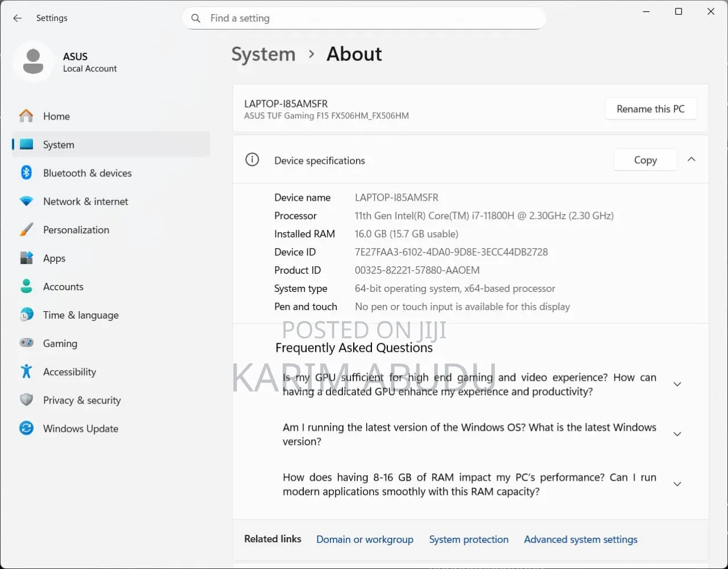
Task: Click the Frequently Asked Questions heading
Action: pos(354,348)
